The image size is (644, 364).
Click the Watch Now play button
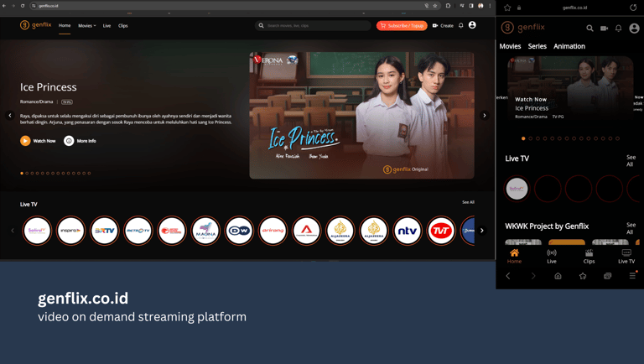pyautogui.click(x=38, y=141)
